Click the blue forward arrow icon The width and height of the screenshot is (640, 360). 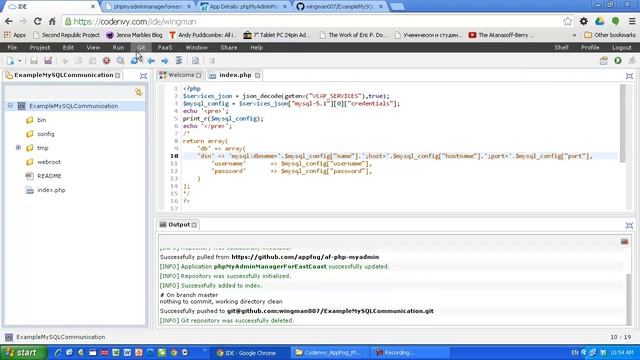tap(165, 61)
